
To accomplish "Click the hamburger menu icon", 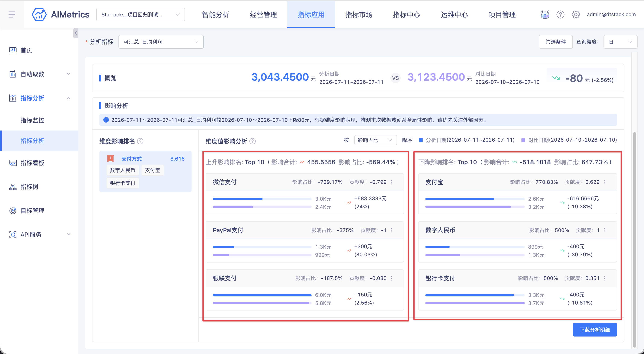I will point(12,15).
